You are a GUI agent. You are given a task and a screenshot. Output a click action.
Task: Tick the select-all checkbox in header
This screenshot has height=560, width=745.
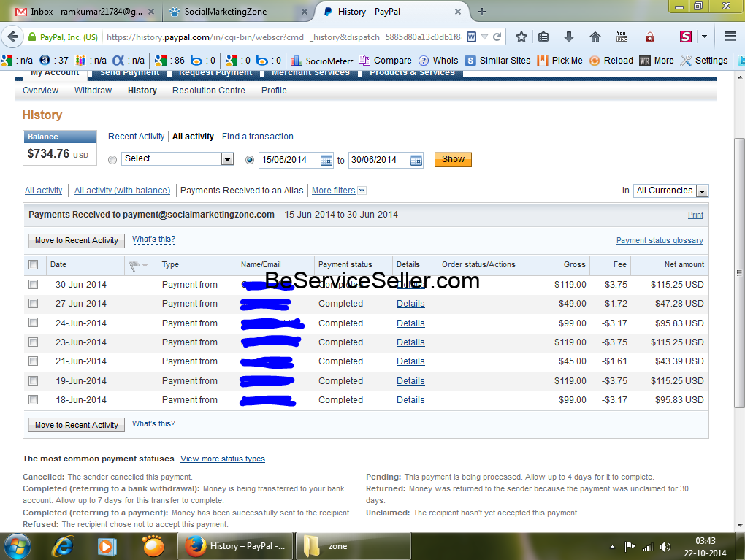tap(34, 264)
